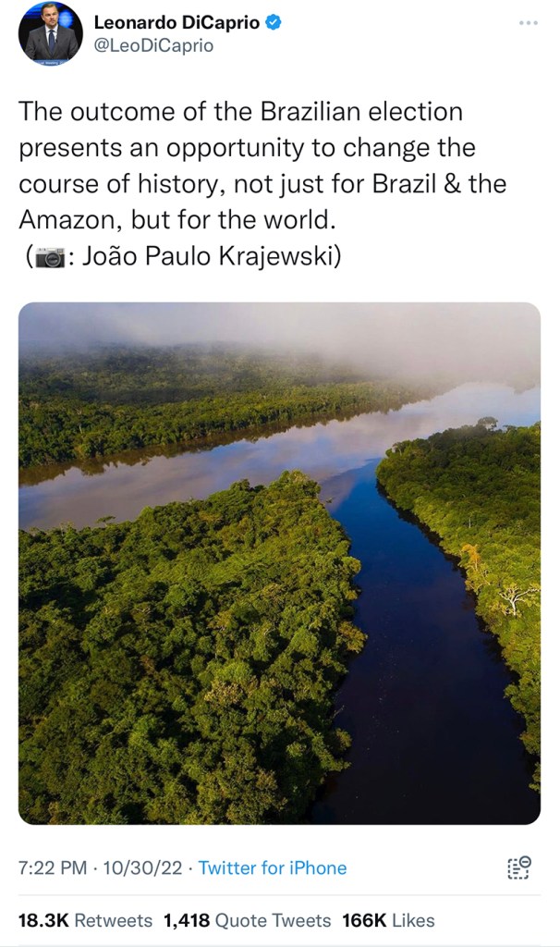The width and height of the screenshot is (560, 947).
Task: Click the 7:22 PM timestamp
Action: click(53, 867)
